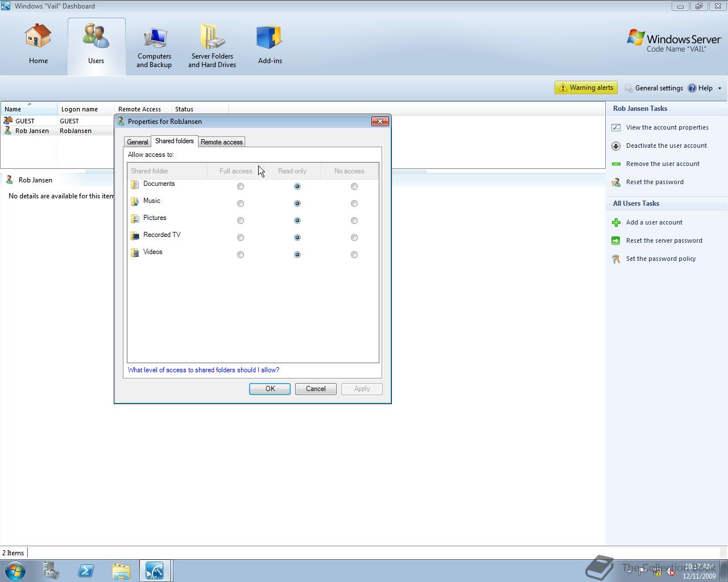Select the GUEST user row
Screen dimensions: 728x582
coord(57,121)
